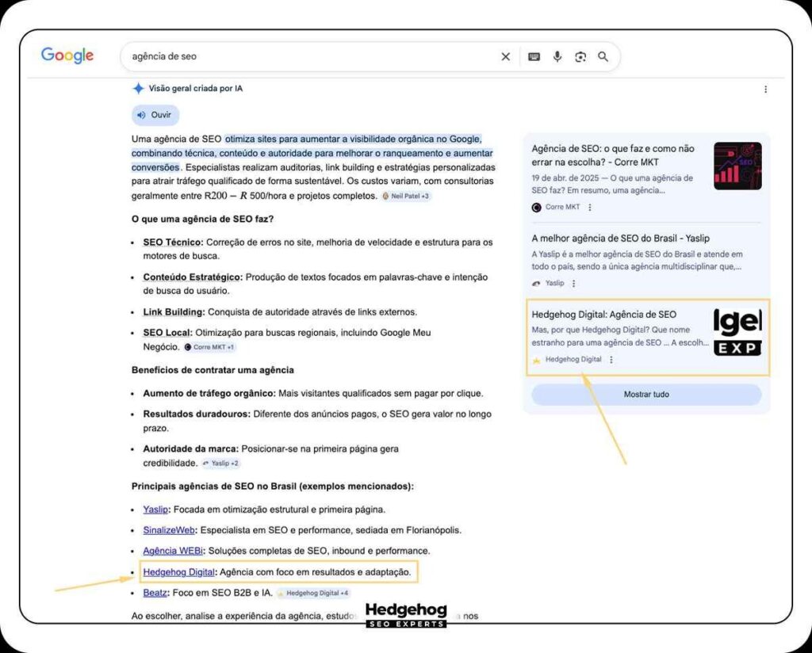Open the three-dot menu beside Corre MKT source

click(x=590, y=208)
